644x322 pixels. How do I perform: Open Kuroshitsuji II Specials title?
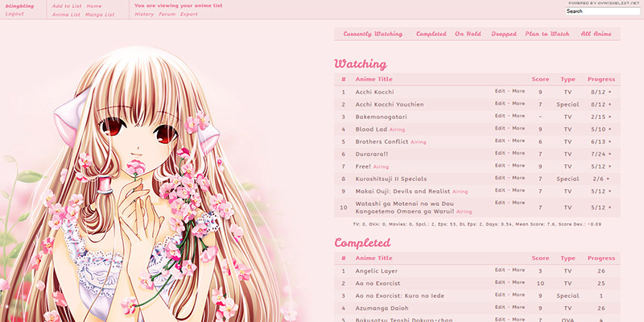click(x=391, y=179)
